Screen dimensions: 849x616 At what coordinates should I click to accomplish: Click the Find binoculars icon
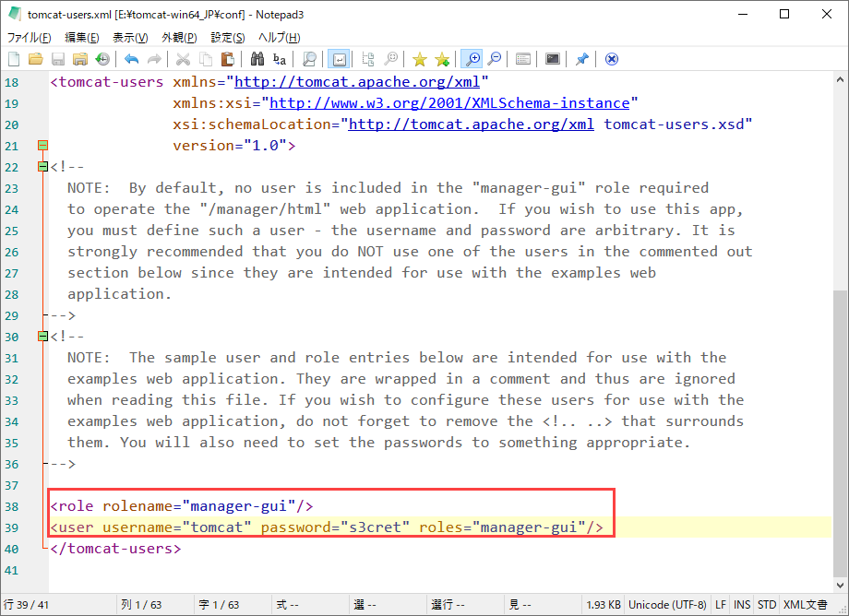point(257,59)
